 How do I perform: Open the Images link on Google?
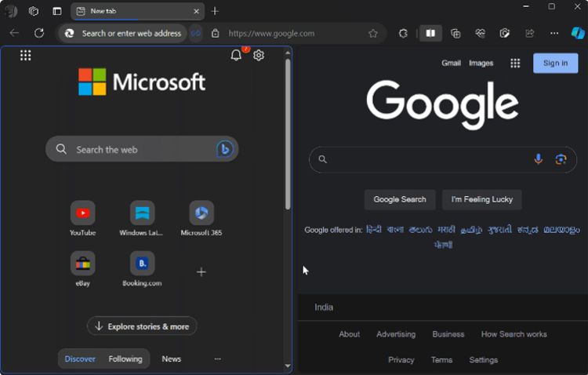(x=481, y=63)
